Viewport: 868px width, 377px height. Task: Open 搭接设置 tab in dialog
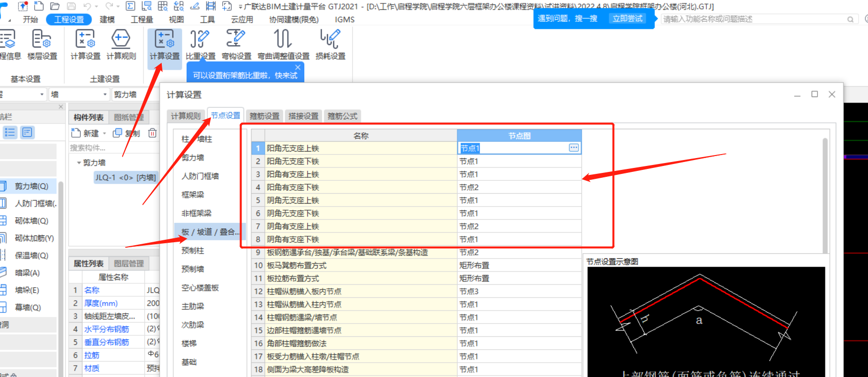[x=303, y=116]
